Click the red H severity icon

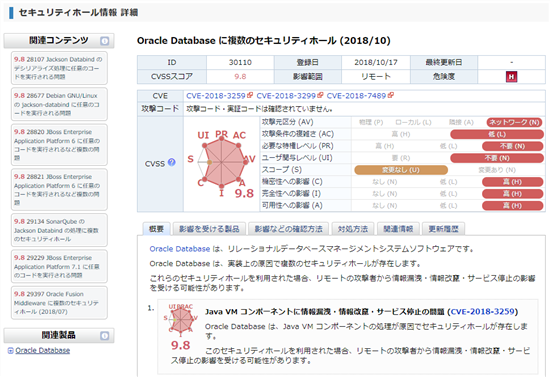[511, 76]
